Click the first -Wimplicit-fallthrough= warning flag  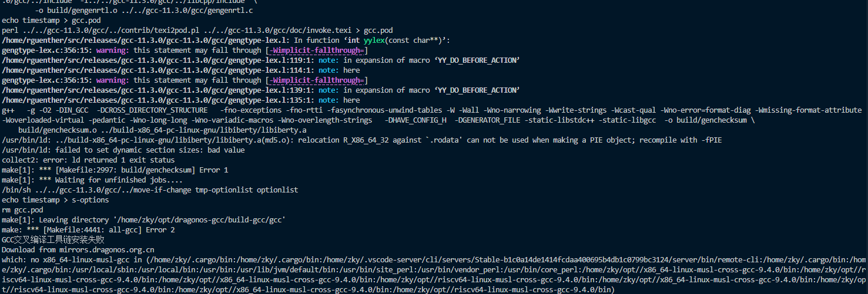pos(317,50)
